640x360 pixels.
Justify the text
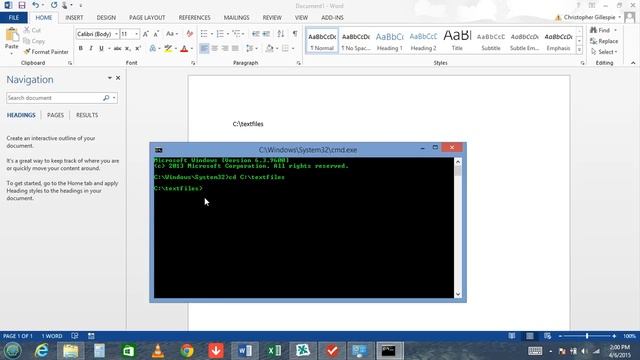(235, 49)
